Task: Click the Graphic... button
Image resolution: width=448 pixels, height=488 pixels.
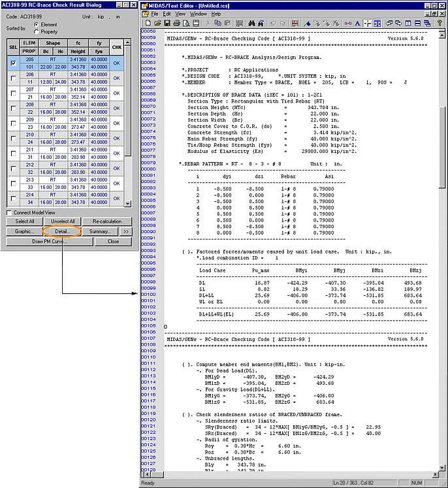Action: coord(24,231)
